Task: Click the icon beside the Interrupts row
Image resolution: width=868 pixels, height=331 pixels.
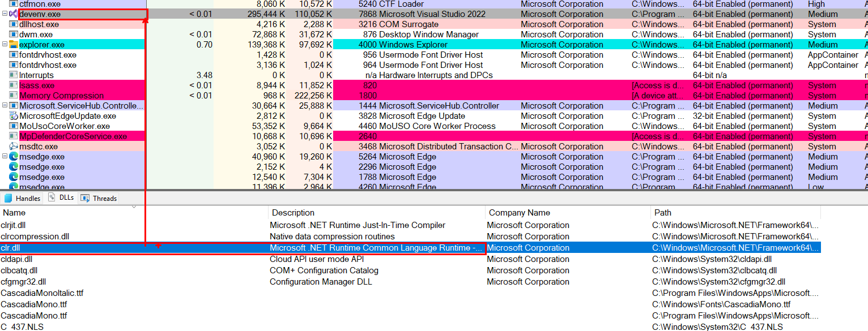Action: (x=14, y=75)
